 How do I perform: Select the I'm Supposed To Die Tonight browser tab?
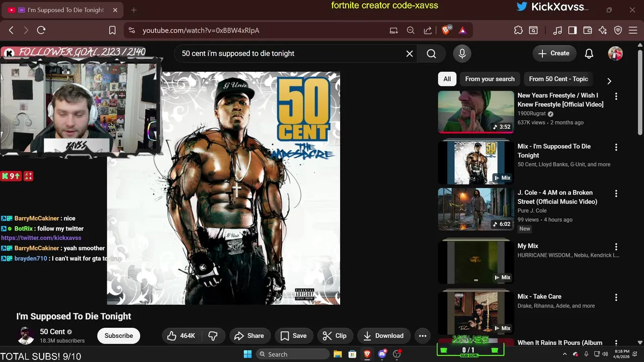click(61, 10)
